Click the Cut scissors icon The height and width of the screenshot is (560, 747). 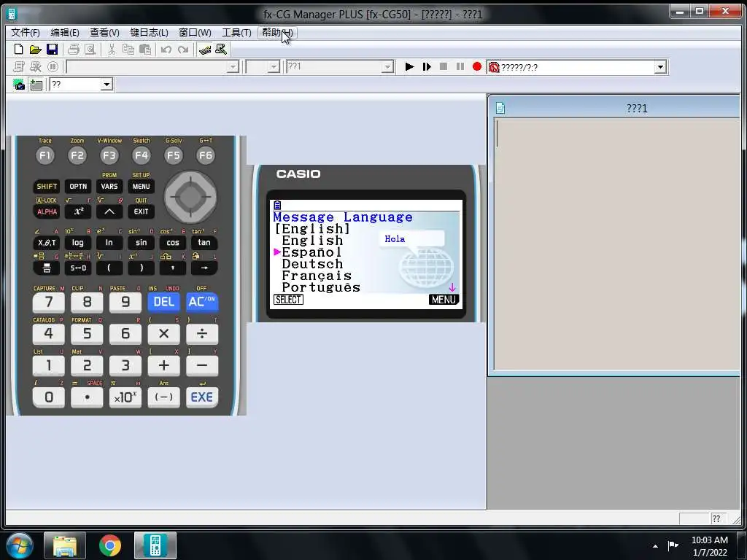[x=112, y=50]
